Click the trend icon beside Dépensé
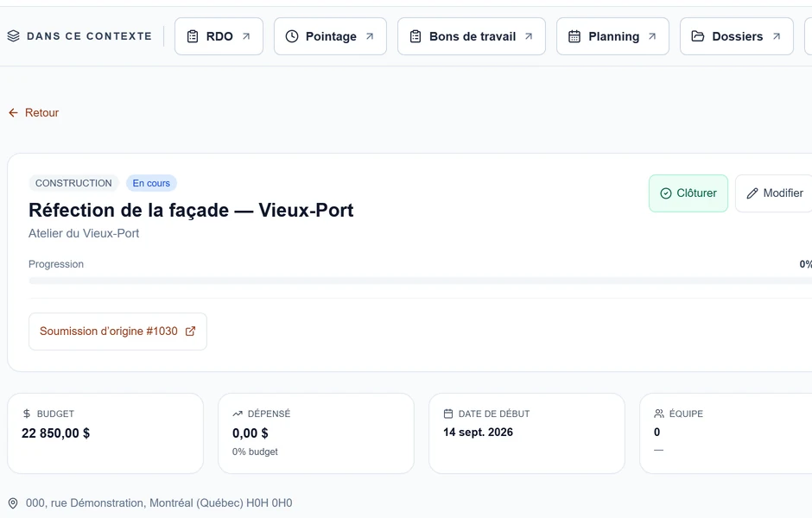Image resolution: width=812 pixels, height=518 pixels. (x=238, y=414)
